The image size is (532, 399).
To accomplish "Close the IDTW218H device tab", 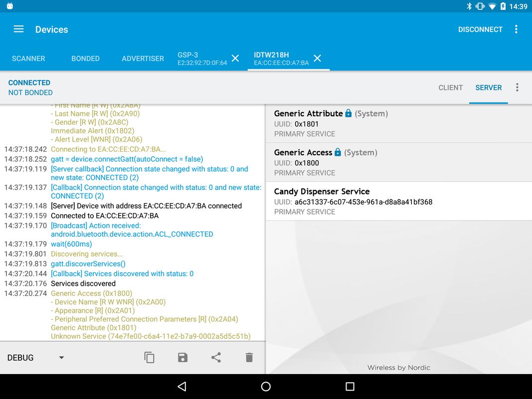I will coord(317,58).
